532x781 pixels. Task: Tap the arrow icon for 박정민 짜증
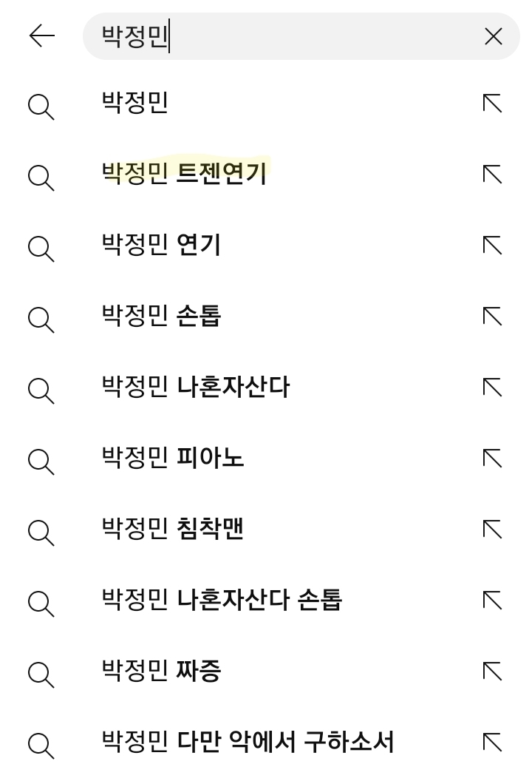point(492,672)
